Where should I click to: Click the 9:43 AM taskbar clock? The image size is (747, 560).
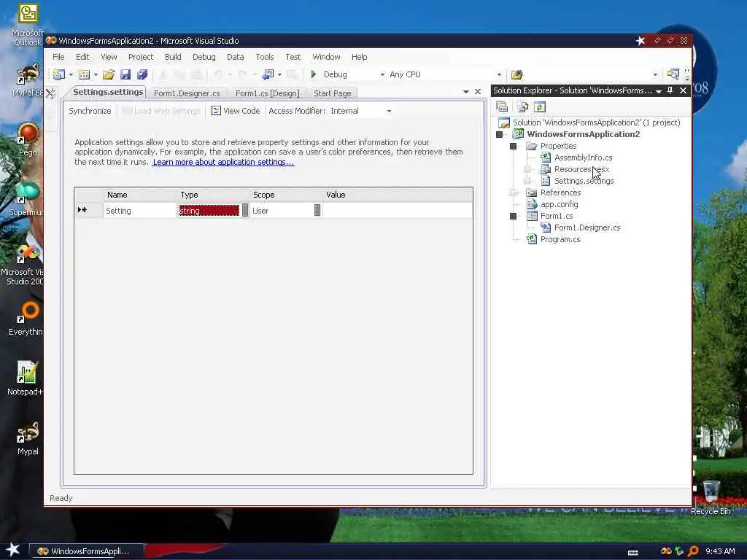(720, 551)
